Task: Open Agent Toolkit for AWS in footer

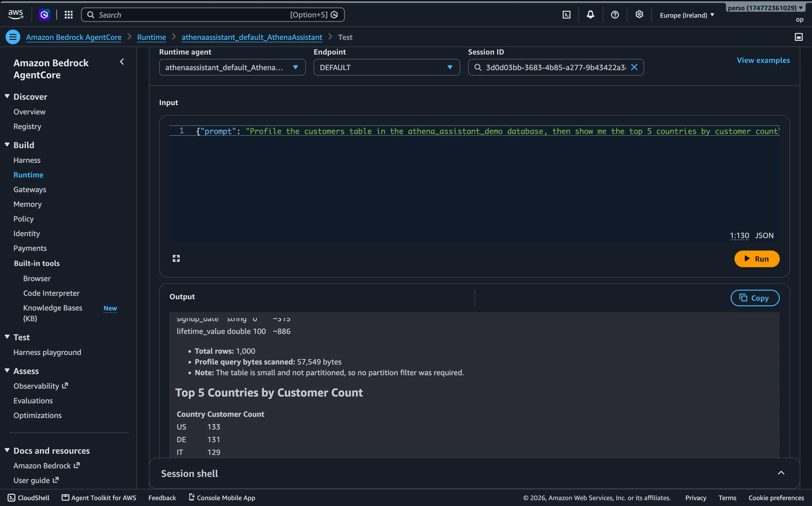Action: pos(99,498)
